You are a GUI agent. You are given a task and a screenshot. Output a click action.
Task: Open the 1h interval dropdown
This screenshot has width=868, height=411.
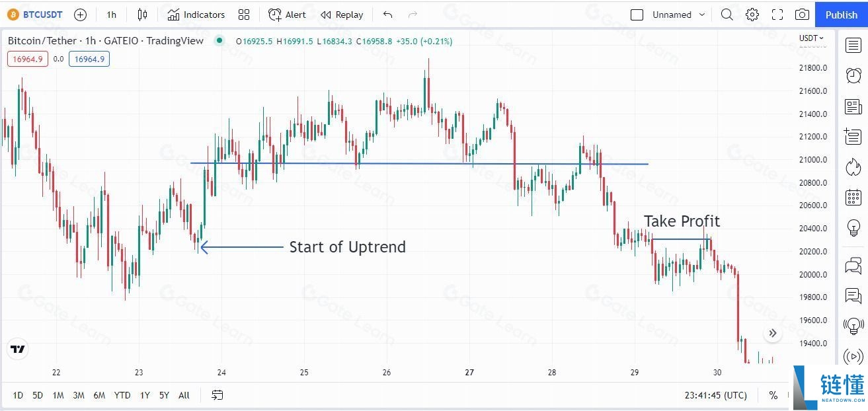[x=111, y=15]
